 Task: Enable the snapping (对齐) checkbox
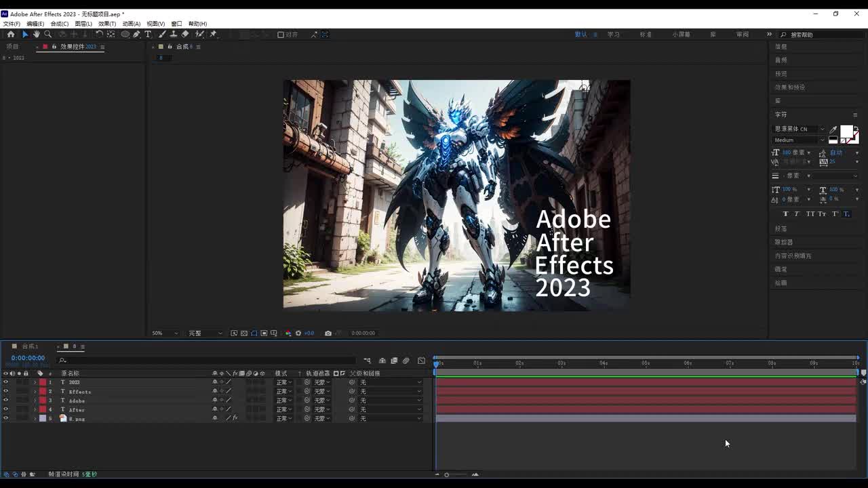[x=281, y=35]
